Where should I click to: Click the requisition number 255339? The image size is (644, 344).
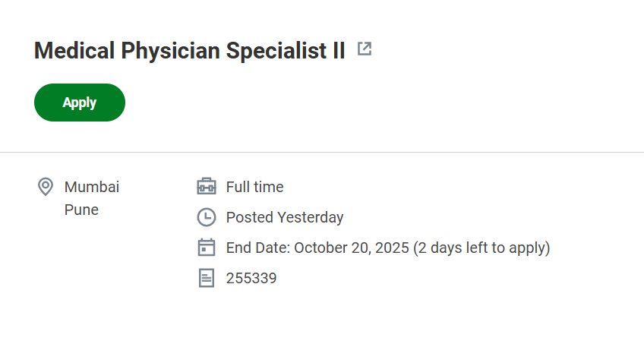[251, 278]
